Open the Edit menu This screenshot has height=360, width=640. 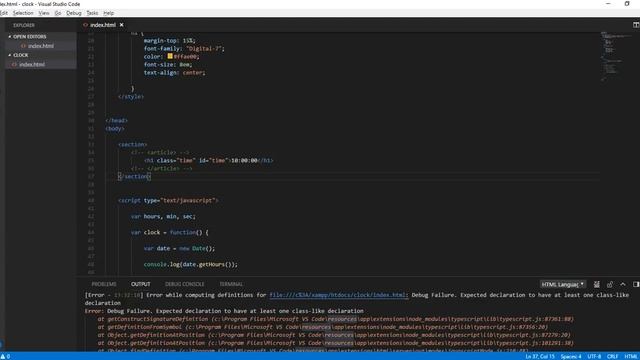click(x=4, y=13)
